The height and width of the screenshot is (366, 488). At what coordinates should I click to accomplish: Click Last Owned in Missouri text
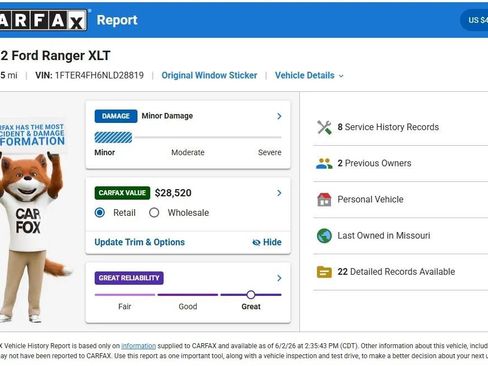click(384, 236)
